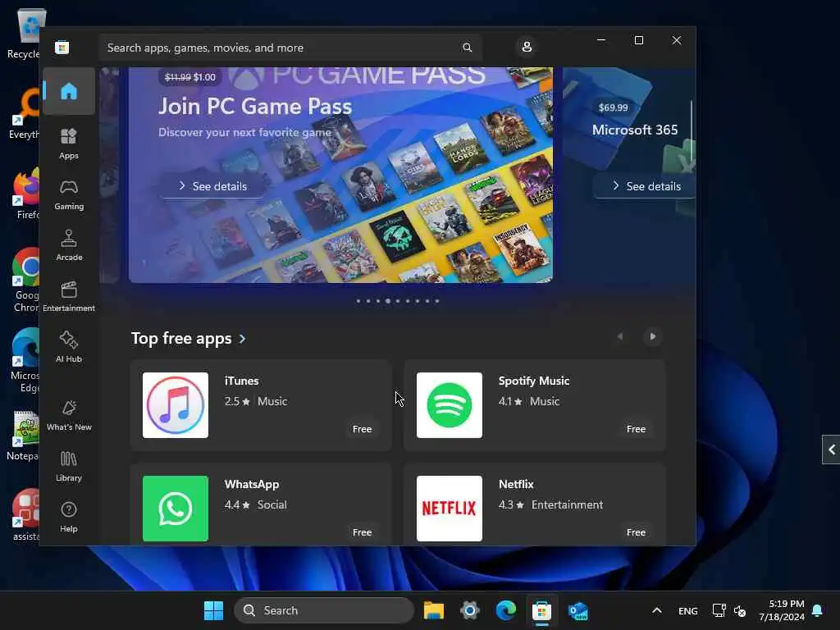
Task: Click the Netflix title text
Action: pyautogui.click(x=516, y=484)
